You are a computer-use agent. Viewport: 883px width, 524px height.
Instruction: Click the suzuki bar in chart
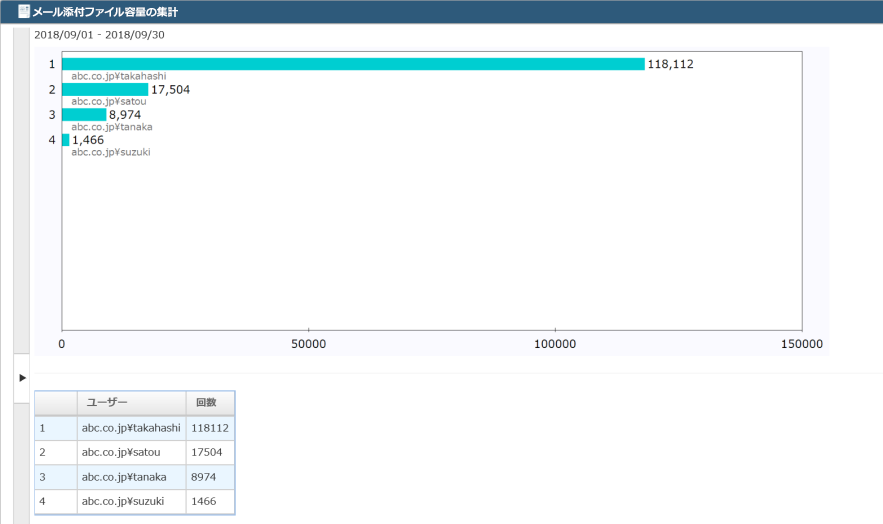click(65, 140)
